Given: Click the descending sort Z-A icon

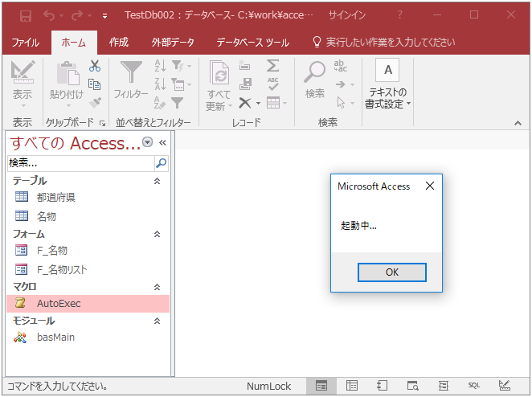Looking at the screenshot, I should (x=160, y=84).
